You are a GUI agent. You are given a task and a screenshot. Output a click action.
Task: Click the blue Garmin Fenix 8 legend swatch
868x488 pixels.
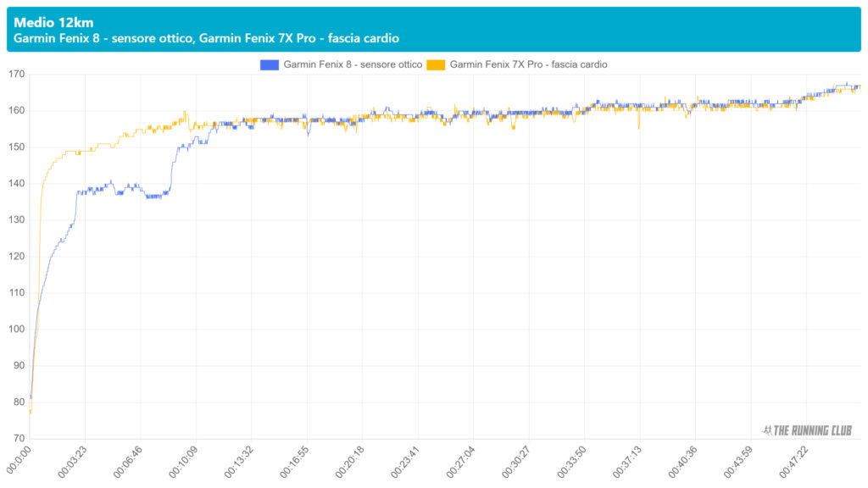[x=269, y=64]
